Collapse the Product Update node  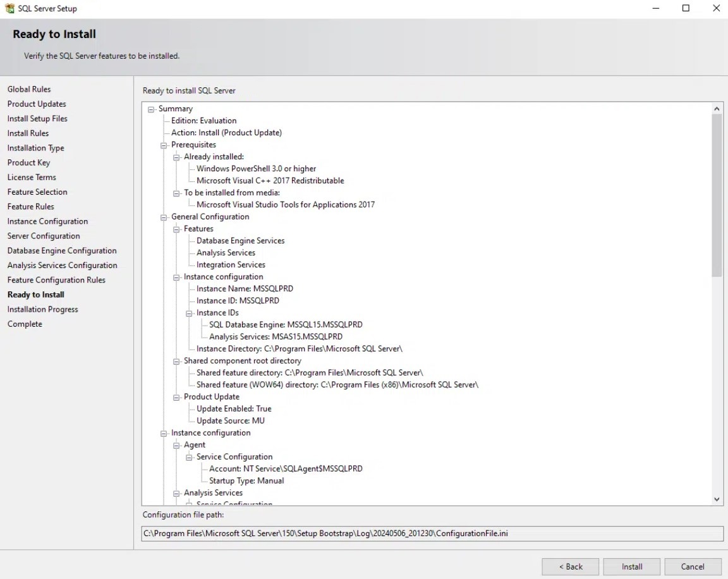(x=176, y=398)
